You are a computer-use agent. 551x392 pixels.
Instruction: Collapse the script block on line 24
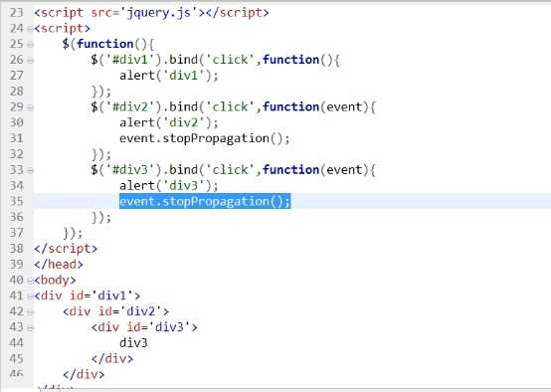point(30,29)
